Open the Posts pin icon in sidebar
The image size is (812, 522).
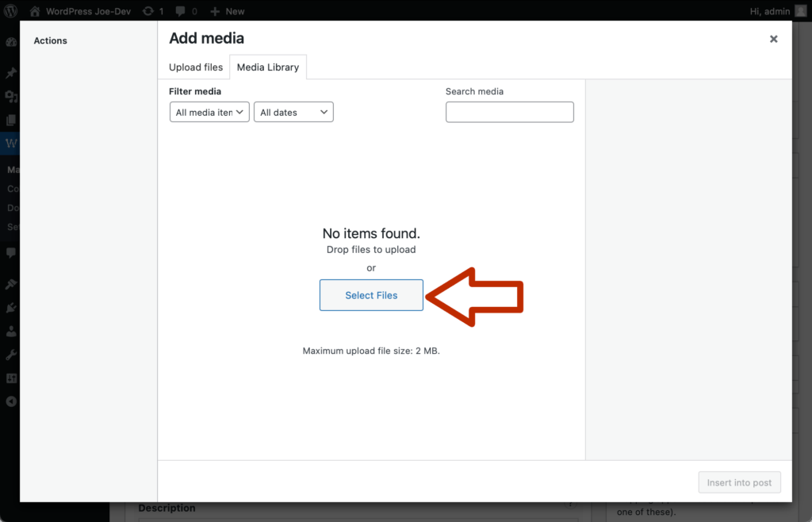[x=11, y=73]
